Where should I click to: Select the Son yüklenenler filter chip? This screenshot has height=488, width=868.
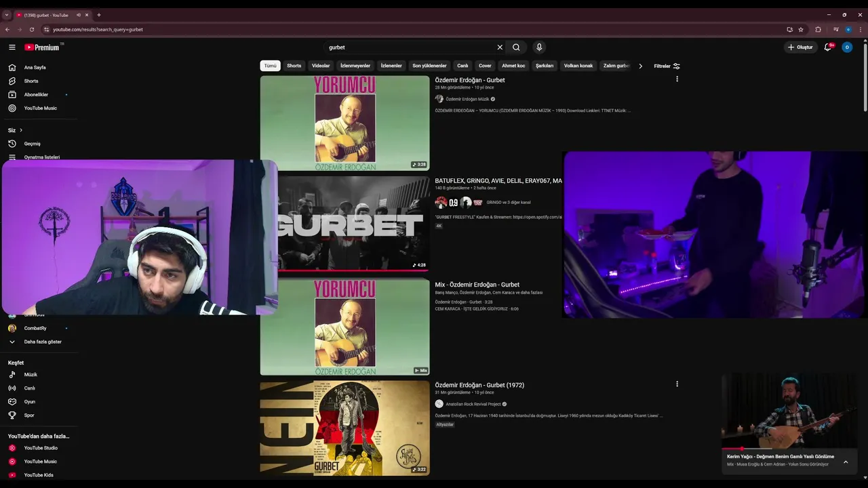[429, 66]
